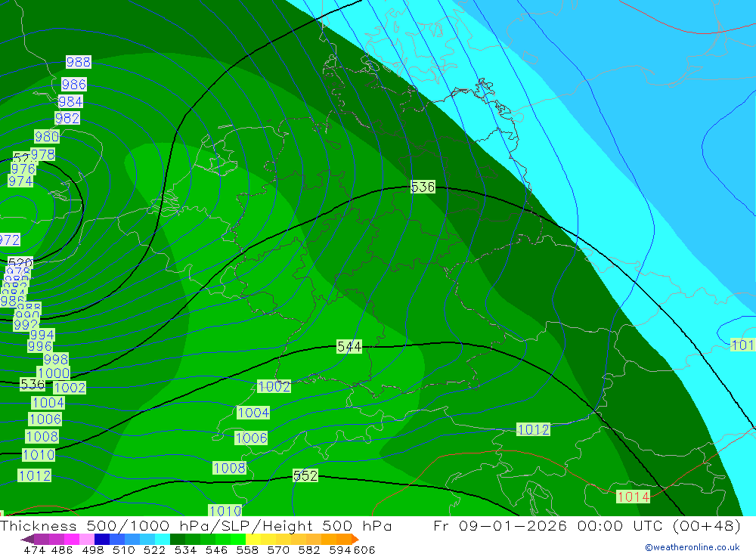The width and height of the screenshot is (756, 554).
Task: Click the legend value 510
Action: point(123,549)
